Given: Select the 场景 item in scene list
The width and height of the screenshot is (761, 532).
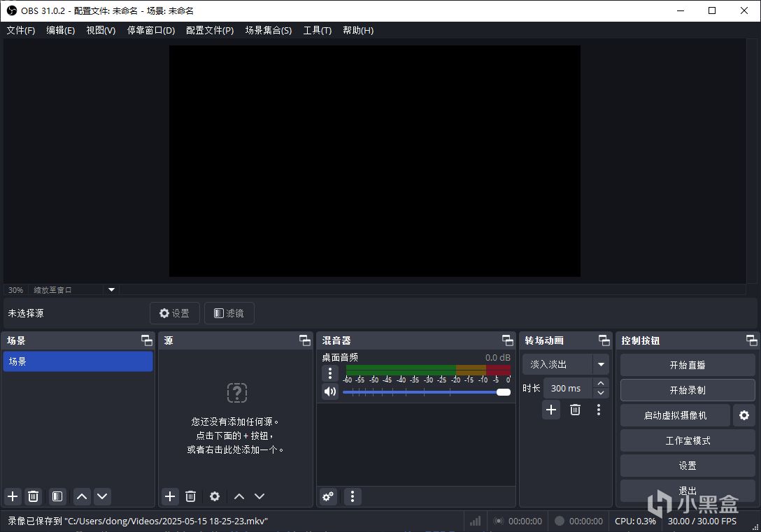Looking at the screenshot, I should point(78,361).
